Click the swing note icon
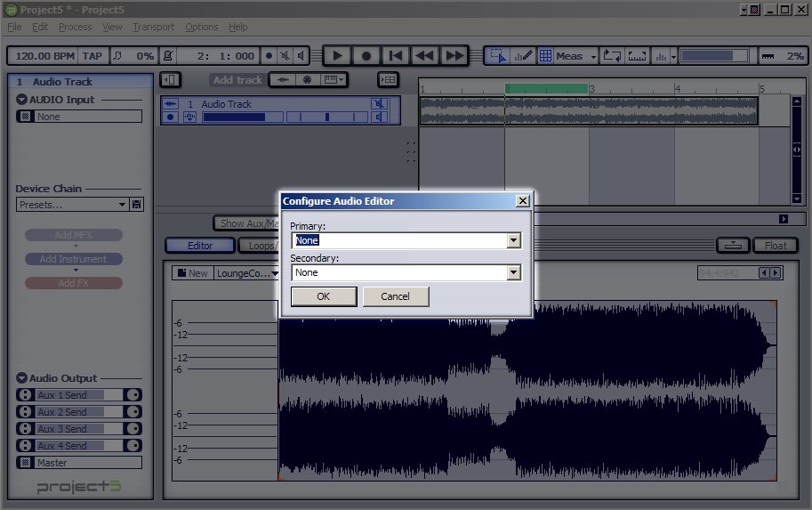This screenshot has width=812, height=510. coord(117,55)
